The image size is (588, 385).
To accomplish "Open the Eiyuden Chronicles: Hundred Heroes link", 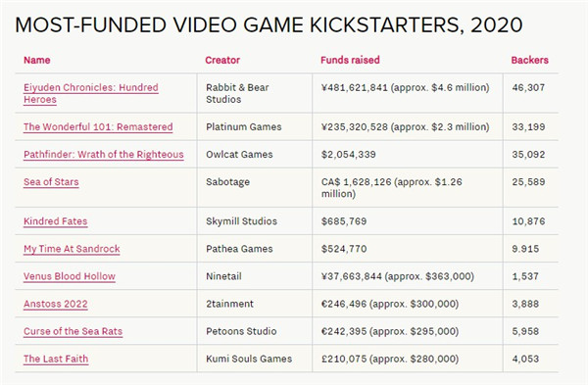I will pos(91,93).
